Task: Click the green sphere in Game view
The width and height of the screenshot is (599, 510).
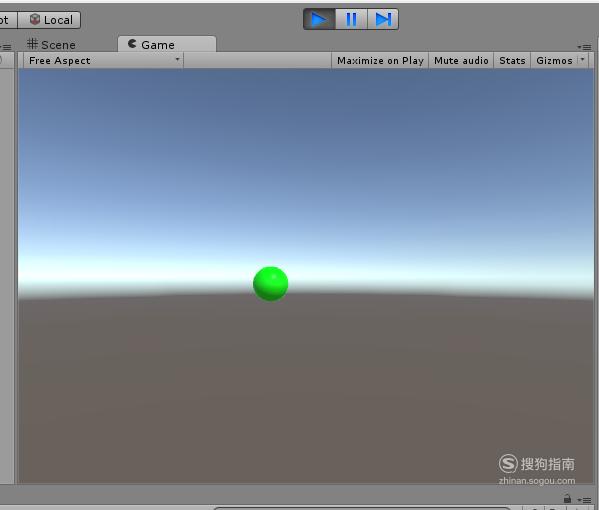Action: (x=270, y=284)
